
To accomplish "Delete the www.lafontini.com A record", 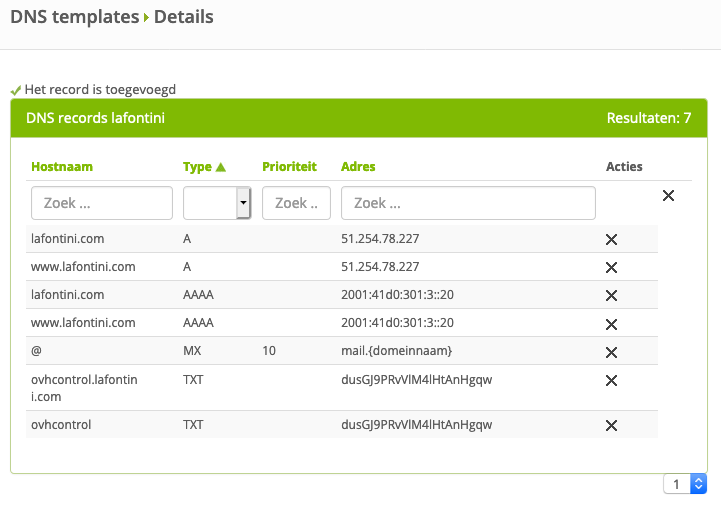I will (611, 267).
